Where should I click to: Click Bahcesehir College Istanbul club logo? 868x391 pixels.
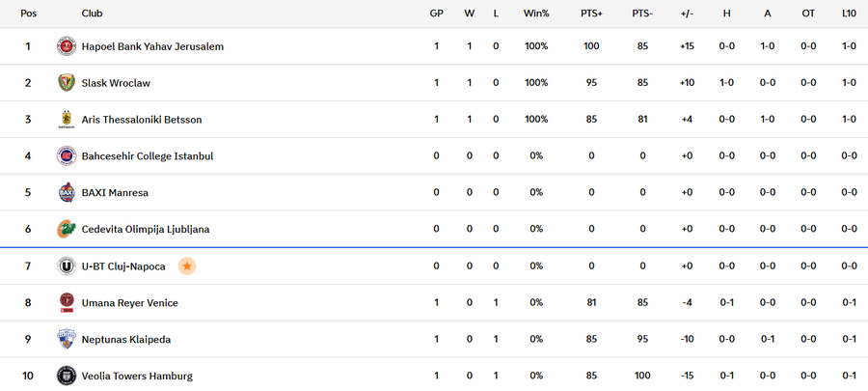click(67, 156)
